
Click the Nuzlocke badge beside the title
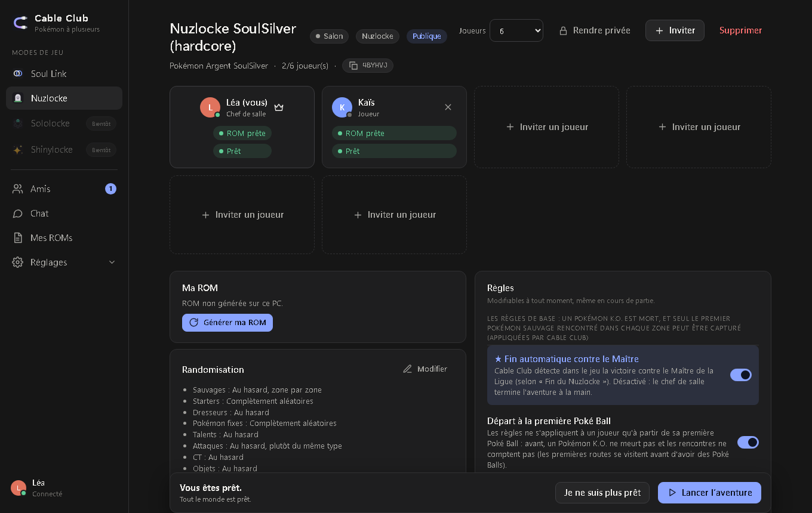[378, 36]
